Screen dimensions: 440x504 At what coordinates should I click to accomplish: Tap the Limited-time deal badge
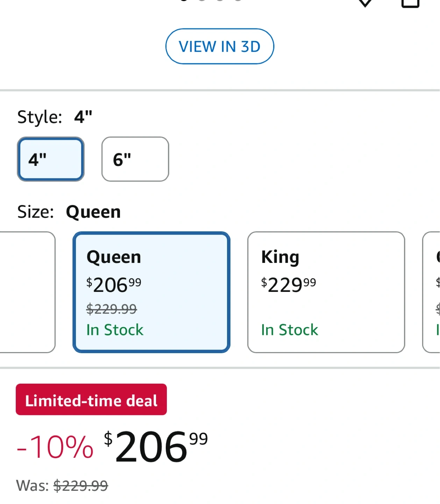(x=91, y=400)
